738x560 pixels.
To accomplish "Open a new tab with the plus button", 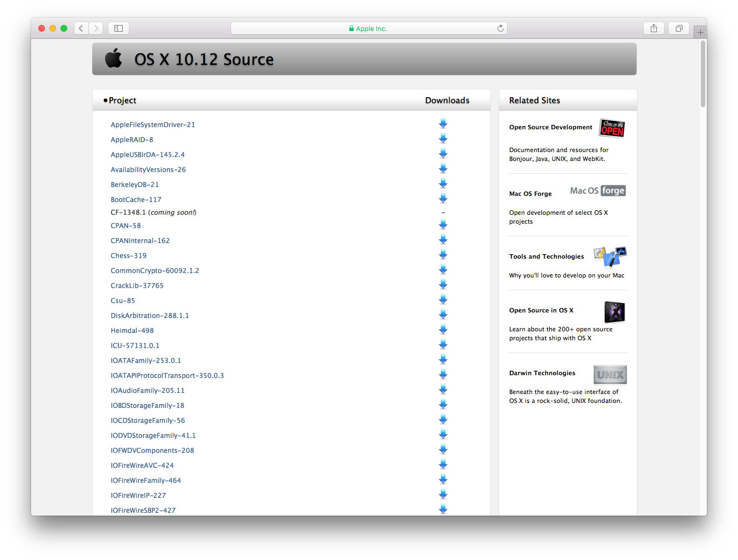I will click(x=700, y=32).
